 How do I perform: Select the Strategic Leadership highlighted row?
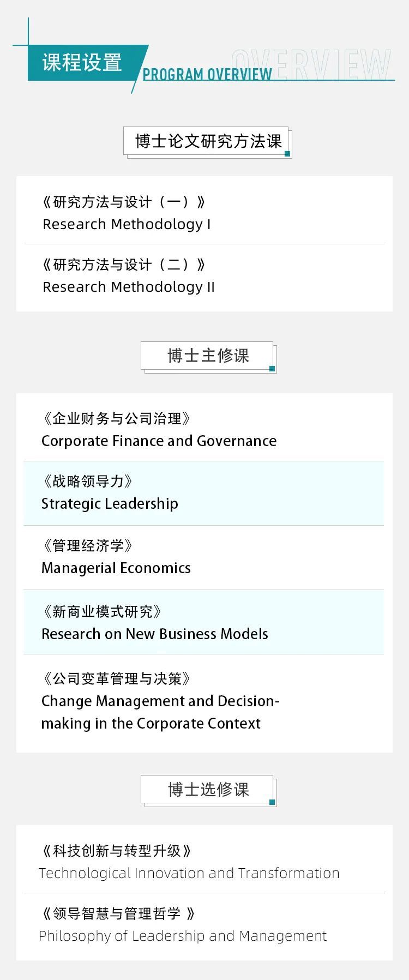click(204, 494)
